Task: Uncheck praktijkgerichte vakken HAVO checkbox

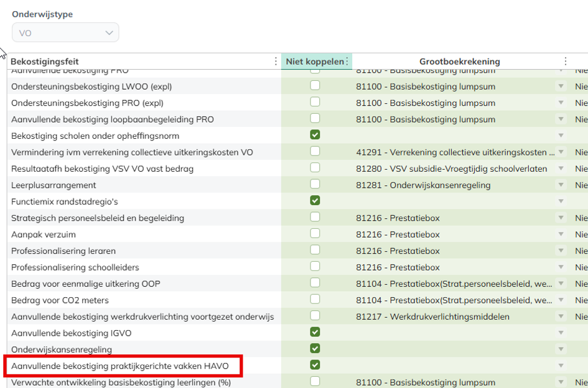Action: (315, 365)
